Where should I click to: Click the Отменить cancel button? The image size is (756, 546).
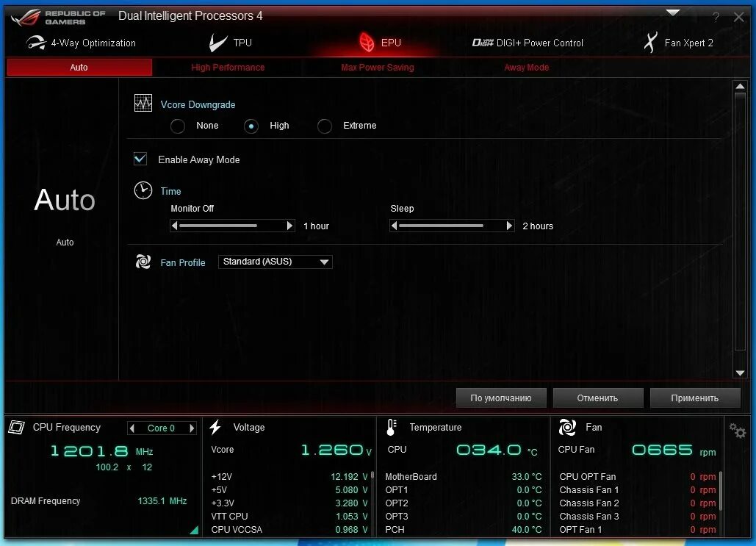(x=598, y=398)
